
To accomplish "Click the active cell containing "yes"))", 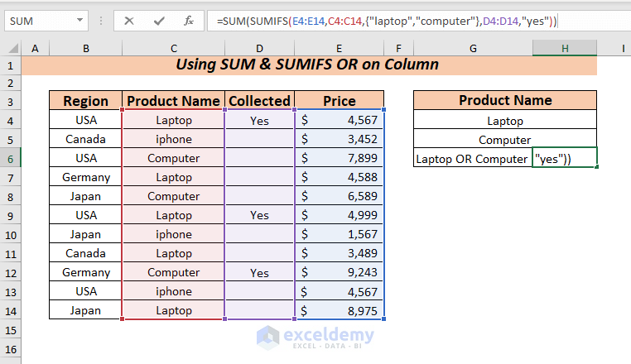I will [564, 158].
